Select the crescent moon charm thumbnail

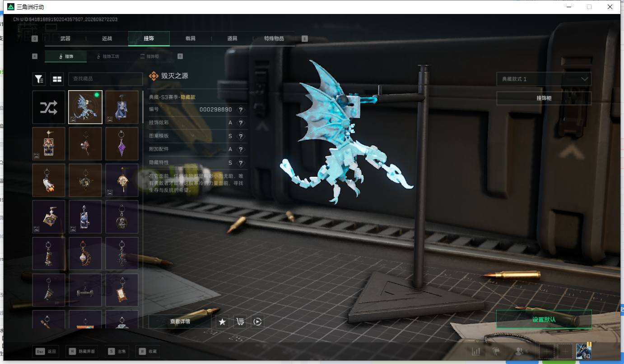tap(85, 253)
